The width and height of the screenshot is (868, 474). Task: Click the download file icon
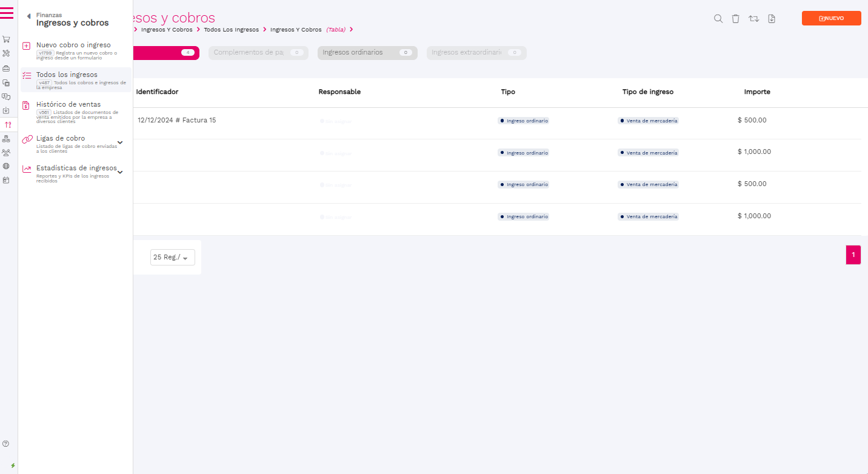coord(772,19)
